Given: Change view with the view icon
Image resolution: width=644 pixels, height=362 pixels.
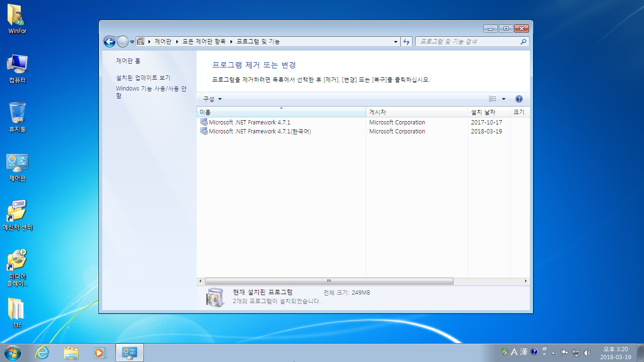Looking at the screenshot, I should tap(493, 99).
